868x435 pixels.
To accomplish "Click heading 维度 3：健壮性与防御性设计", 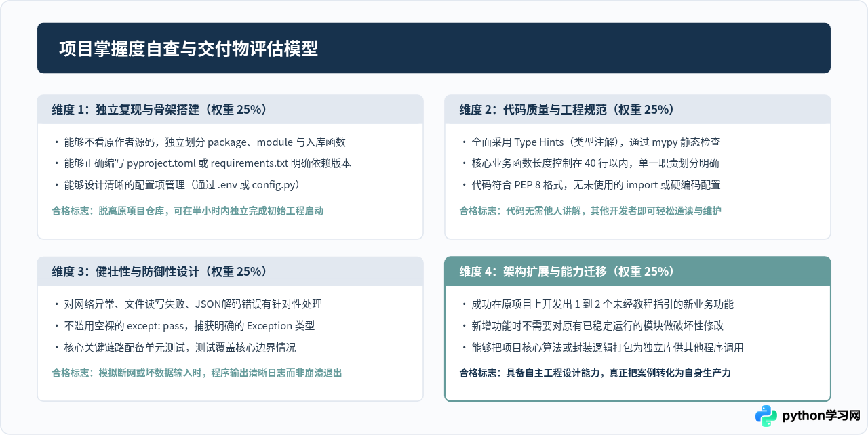I will coord(159,272).
